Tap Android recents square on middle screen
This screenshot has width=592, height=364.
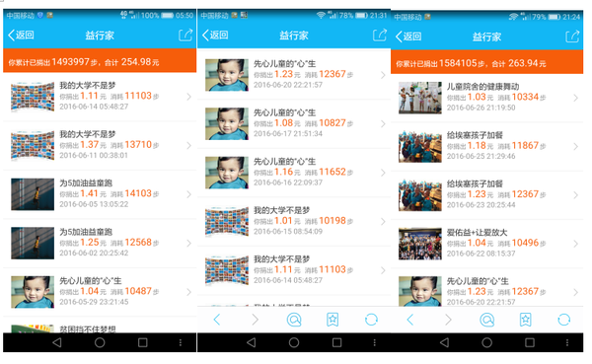tap(336, 342)
